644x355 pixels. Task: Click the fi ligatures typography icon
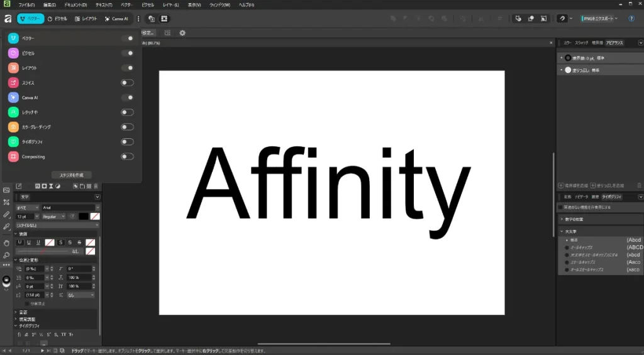(x=19, y=334)
